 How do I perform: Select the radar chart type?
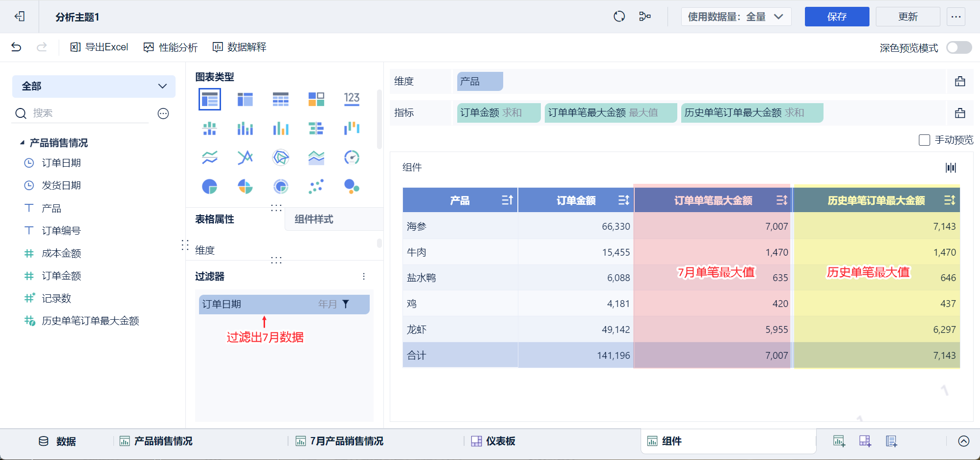(x=281, y=157)
